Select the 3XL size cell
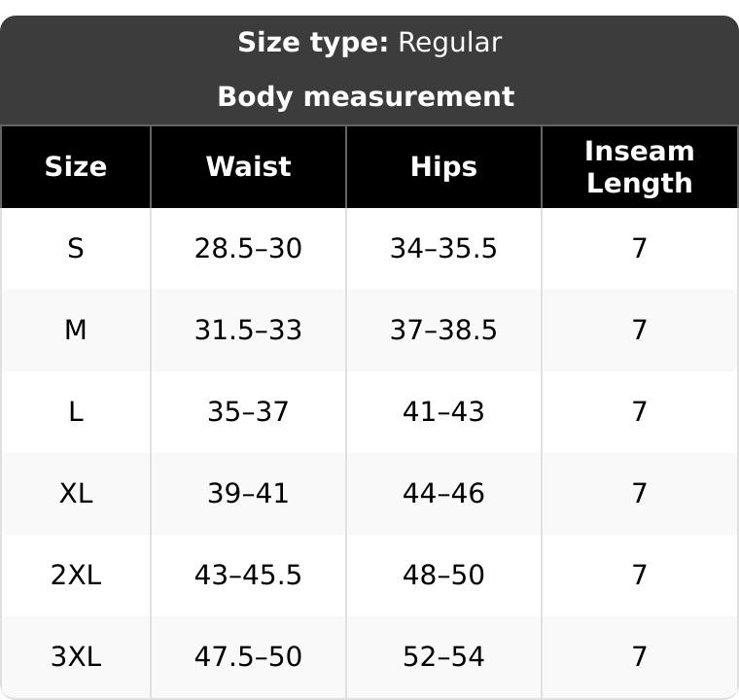The height and width of the screenshot is (700, 739). (x=76, y=656)
